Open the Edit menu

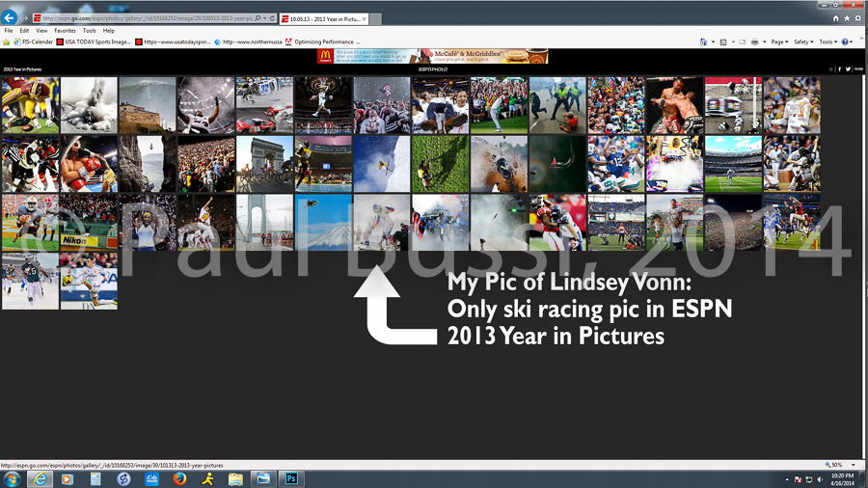coord(24,31)
